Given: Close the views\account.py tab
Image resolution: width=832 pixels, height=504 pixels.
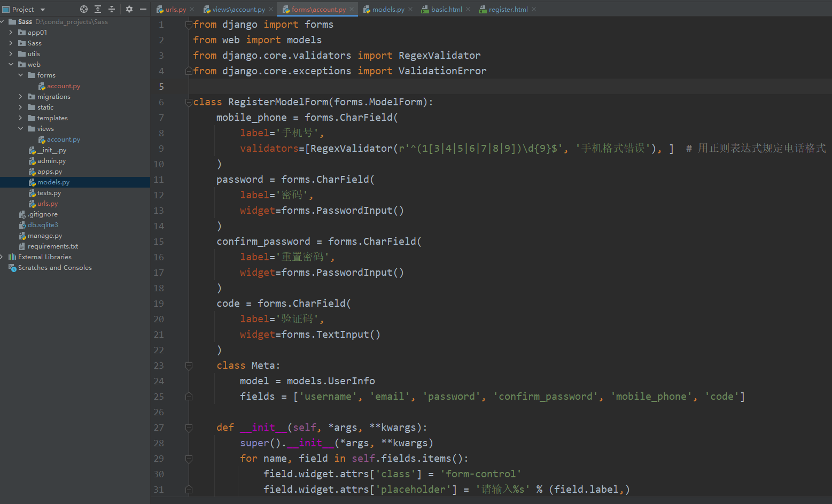Looking at the screenshot, I should [x=271, y=9].
